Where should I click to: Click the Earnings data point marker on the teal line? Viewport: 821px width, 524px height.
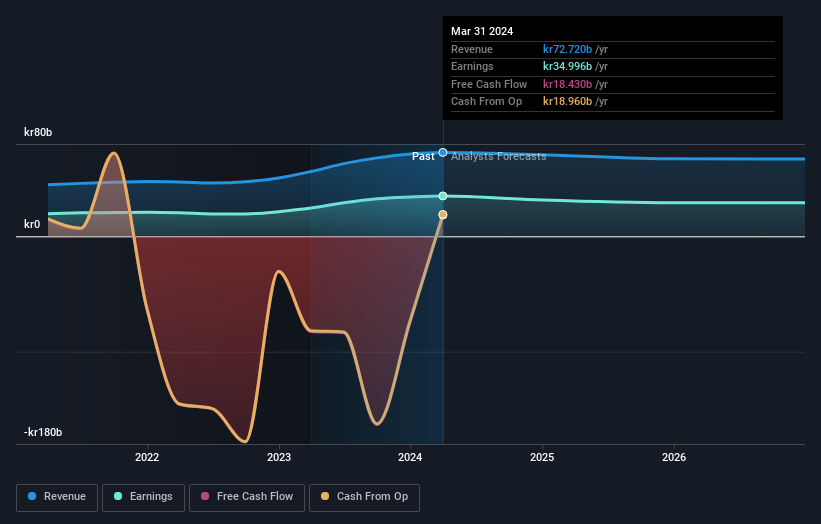tap(443, 196)
